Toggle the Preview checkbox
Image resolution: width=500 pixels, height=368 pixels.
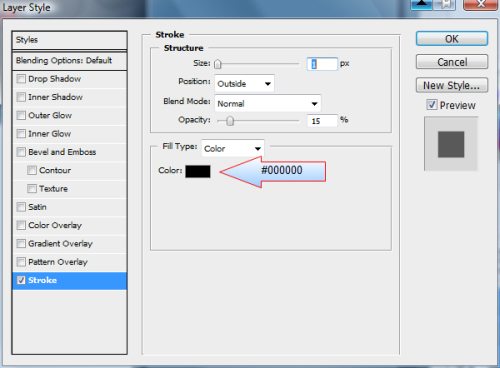[x=432, y=105]
